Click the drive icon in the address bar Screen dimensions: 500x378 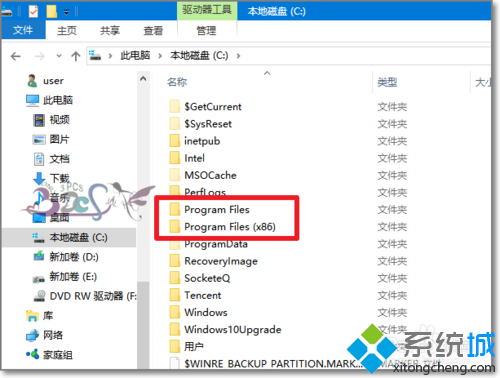(95, 55)
